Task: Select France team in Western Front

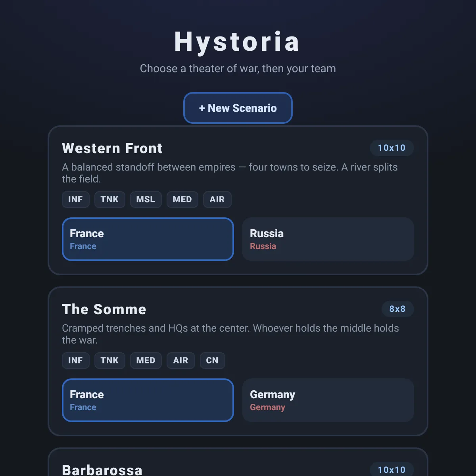Action: [x=148, y=239]
